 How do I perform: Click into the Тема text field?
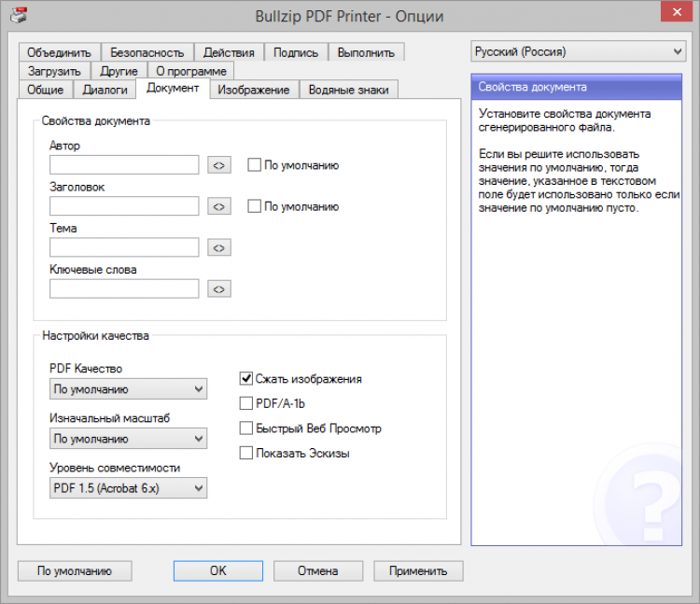[124, 247]
